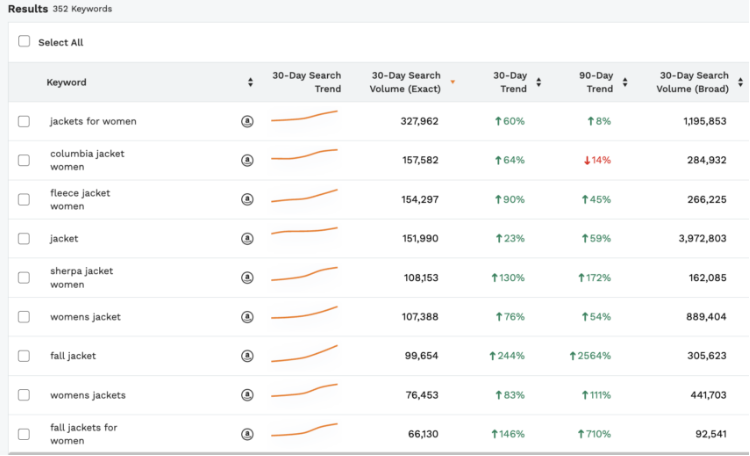
Task: Click the Amazon icon in 'jacket' row
Action: 247,238
